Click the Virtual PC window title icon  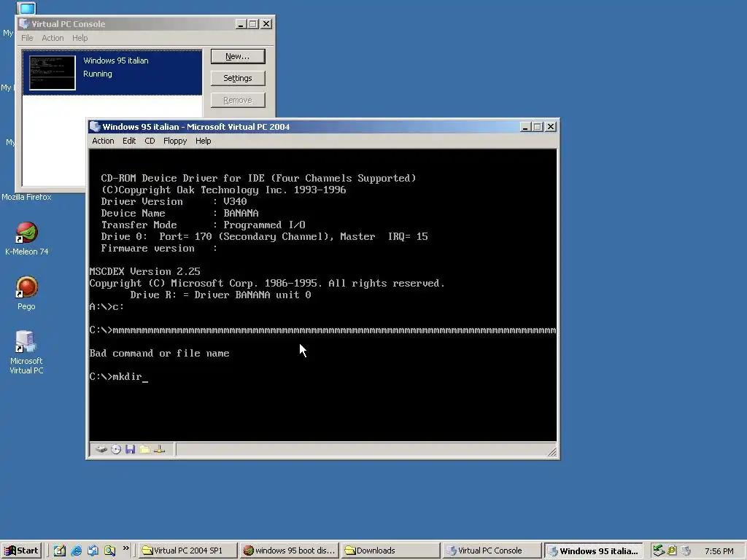click(95, 127)
